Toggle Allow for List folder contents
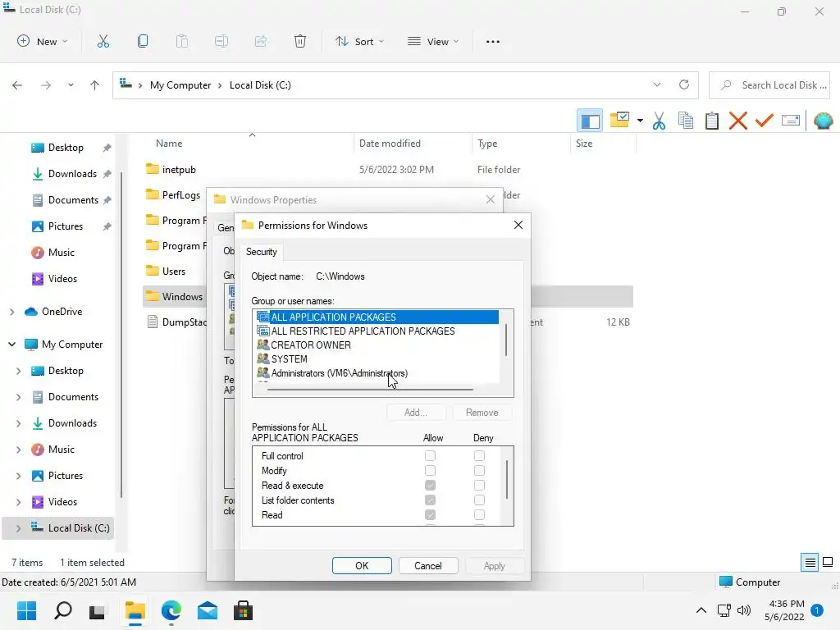 coord(430,500)
